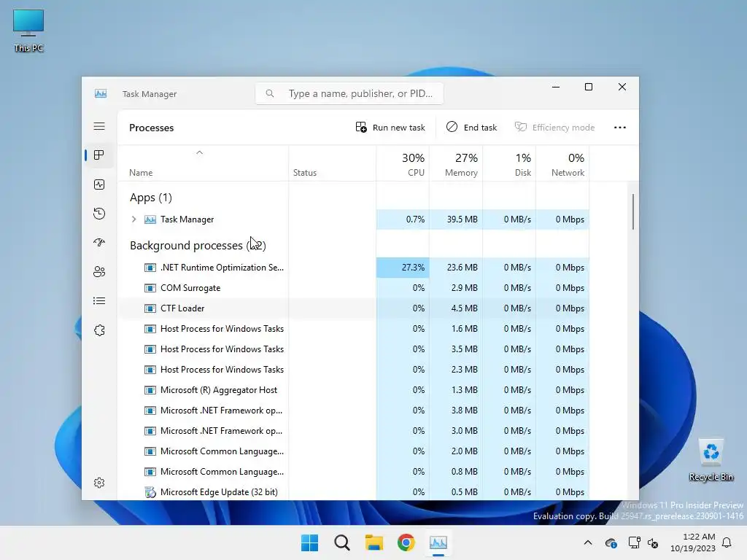
Task: Select Microsoft (R) Aggregator Host row
Action: click(353, 390)
